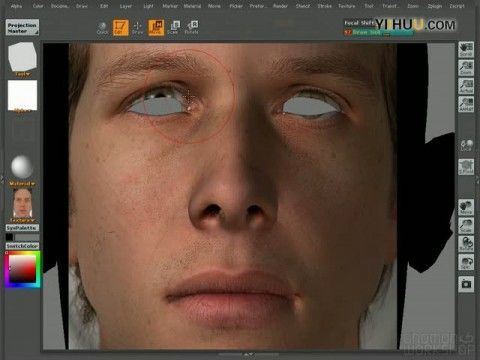Click the Actual size icon
Viewport: 480px width, 360px height.
click(466, 86)
